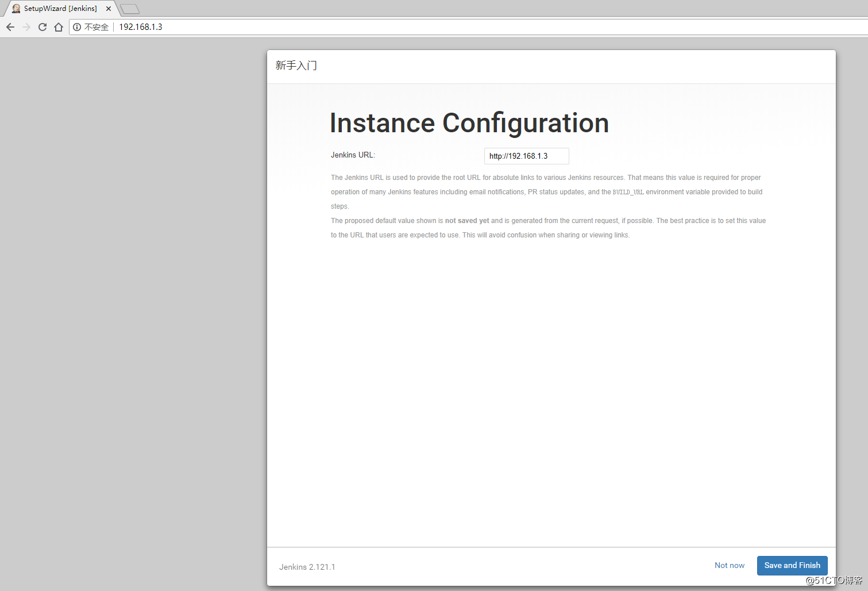Click the Jenkins favicon in the tab
Image resolution: width=868 pixels, height=591 pixels.
click(16, 9)
